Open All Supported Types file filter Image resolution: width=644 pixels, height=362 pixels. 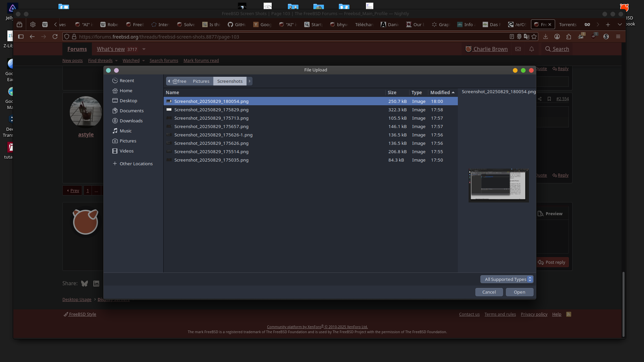coord(506,279)
